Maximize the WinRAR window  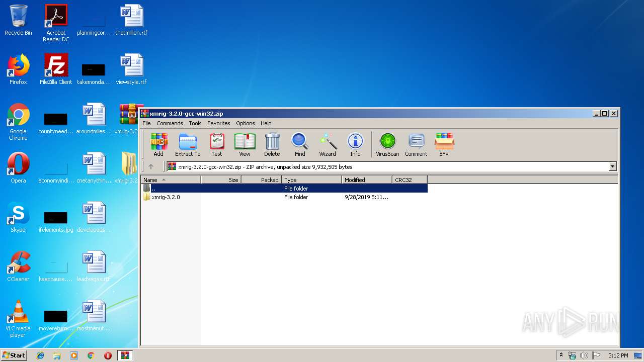605,114
